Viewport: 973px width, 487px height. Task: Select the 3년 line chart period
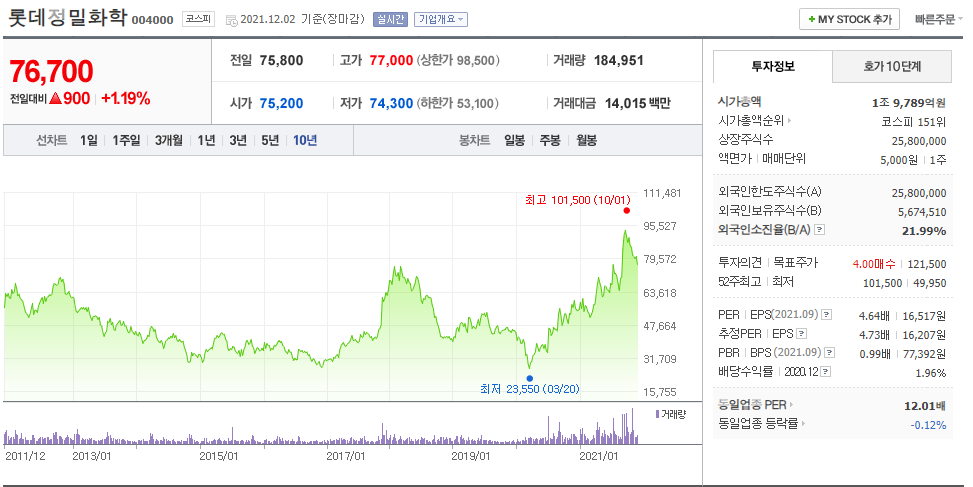pos(238,140)
